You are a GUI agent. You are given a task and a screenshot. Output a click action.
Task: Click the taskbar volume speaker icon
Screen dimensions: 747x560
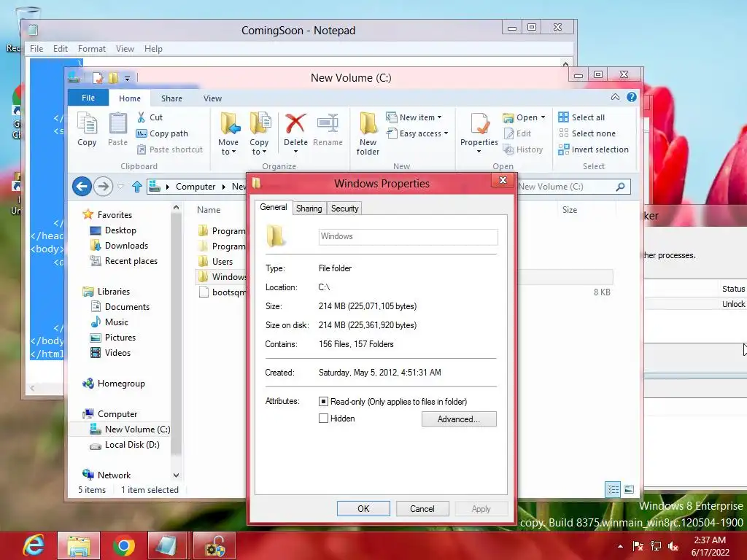pyautogui.click(x=673, y=546)
